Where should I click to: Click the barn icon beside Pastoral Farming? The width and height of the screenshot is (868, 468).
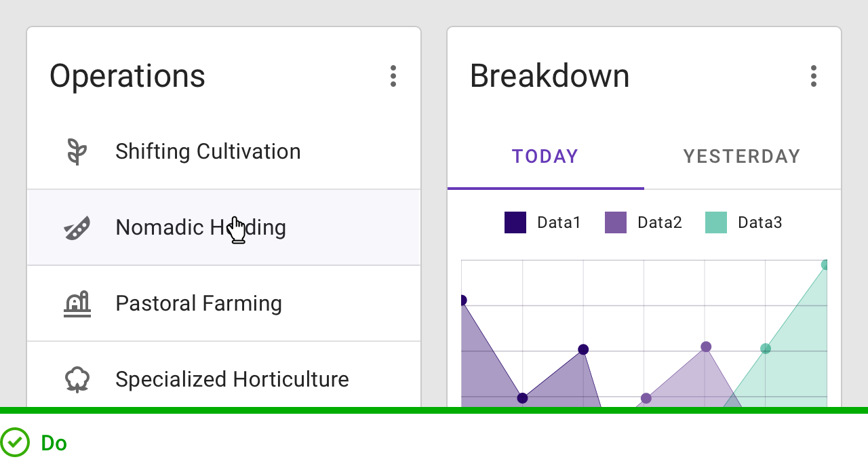coord(77,304)
